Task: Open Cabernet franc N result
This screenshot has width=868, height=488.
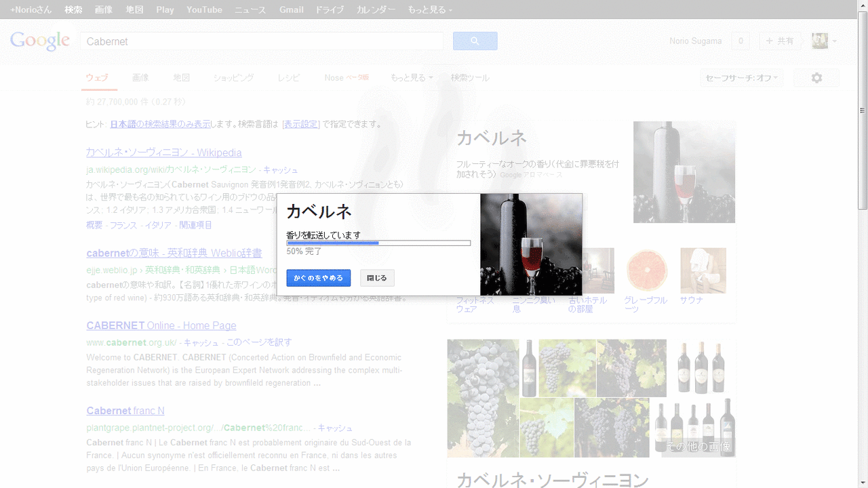Action: click(x=125, y=411)
